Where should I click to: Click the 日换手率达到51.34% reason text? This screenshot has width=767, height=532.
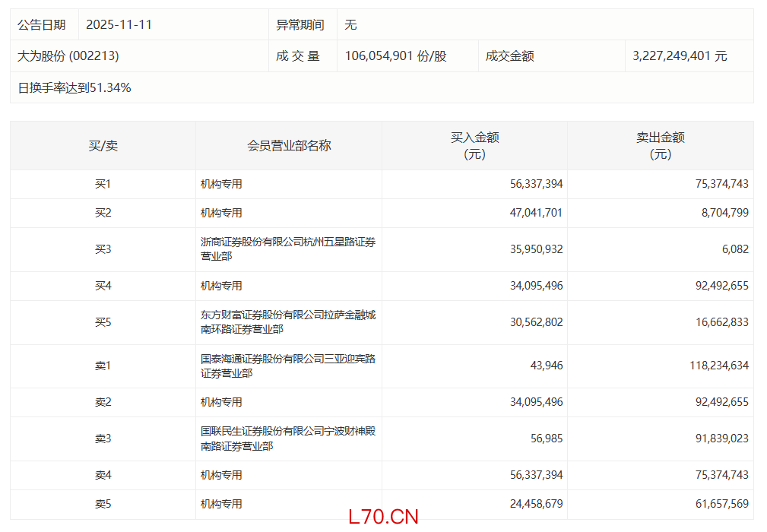tap(74, 87)
